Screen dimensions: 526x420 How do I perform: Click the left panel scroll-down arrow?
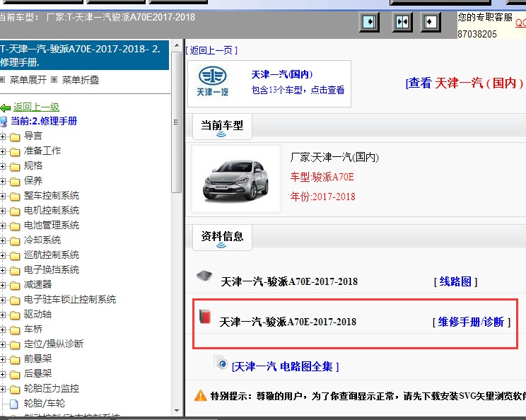point(177,411)
